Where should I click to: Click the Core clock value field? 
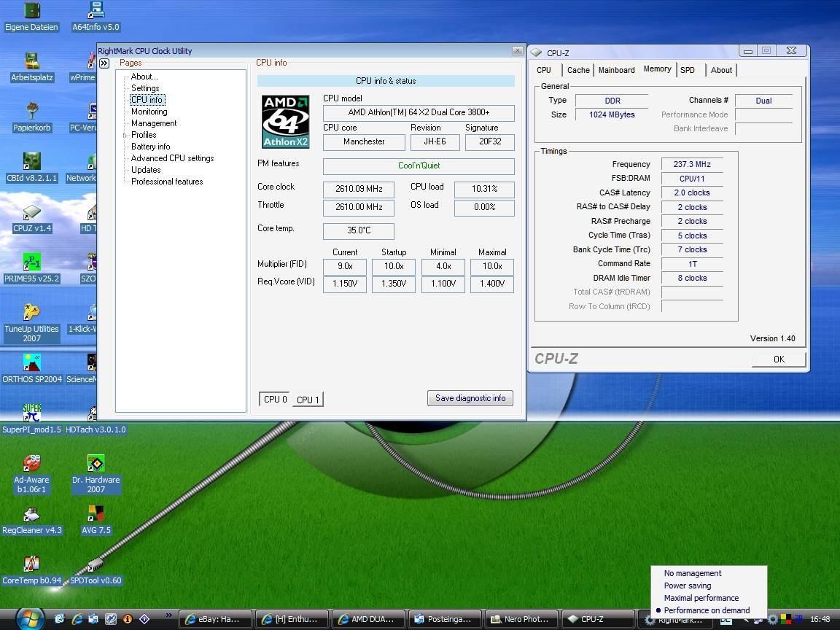(x=359, y=189)
